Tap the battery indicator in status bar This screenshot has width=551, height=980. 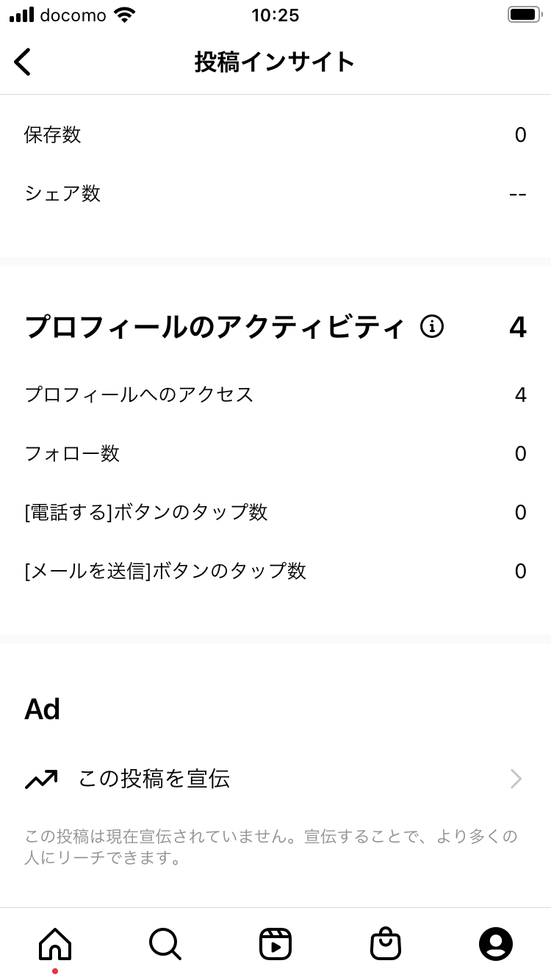tap(524, 15)
